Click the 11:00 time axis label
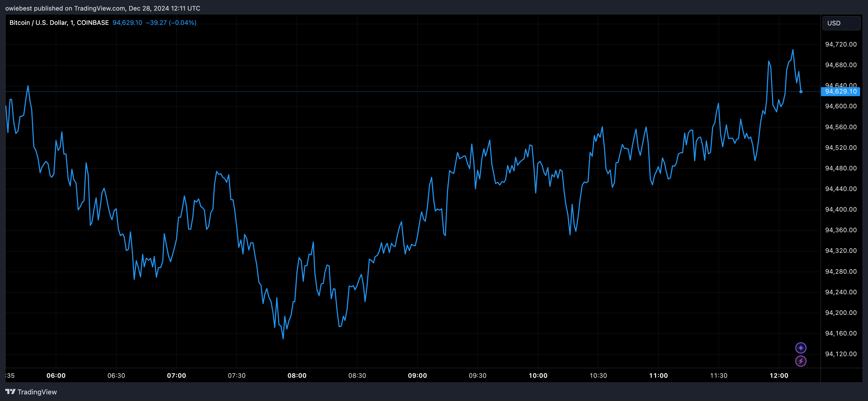This screenshot has height=401, width=868. tap(659, 375)
